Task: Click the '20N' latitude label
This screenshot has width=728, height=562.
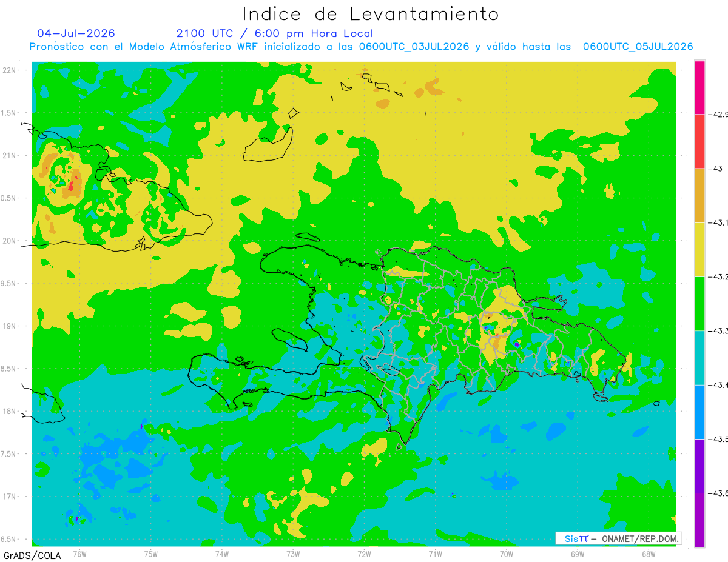Action: pyautogui.click(x=10, y=241)
